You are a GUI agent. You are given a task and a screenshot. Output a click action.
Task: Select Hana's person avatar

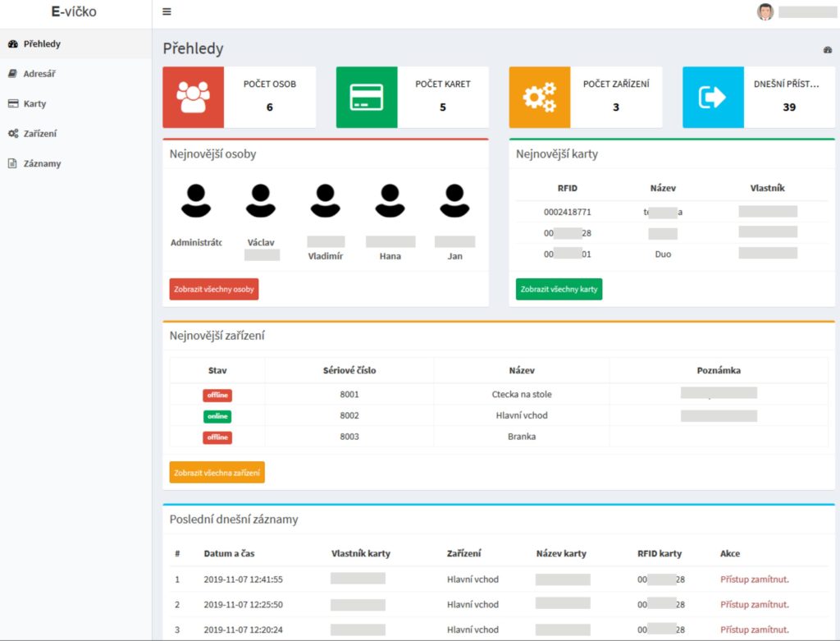390,200
